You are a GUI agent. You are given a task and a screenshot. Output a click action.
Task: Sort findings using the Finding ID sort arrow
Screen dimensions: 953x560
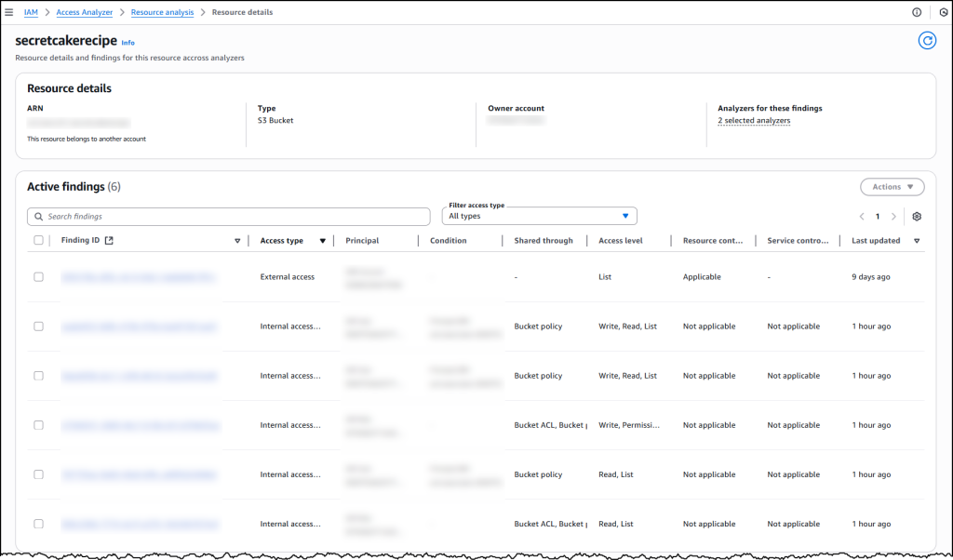[x=236, y=240]
